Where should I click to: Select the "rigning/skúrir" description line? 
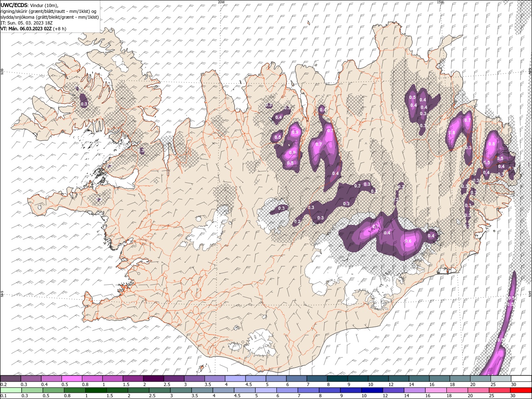[x=49, y=11]
